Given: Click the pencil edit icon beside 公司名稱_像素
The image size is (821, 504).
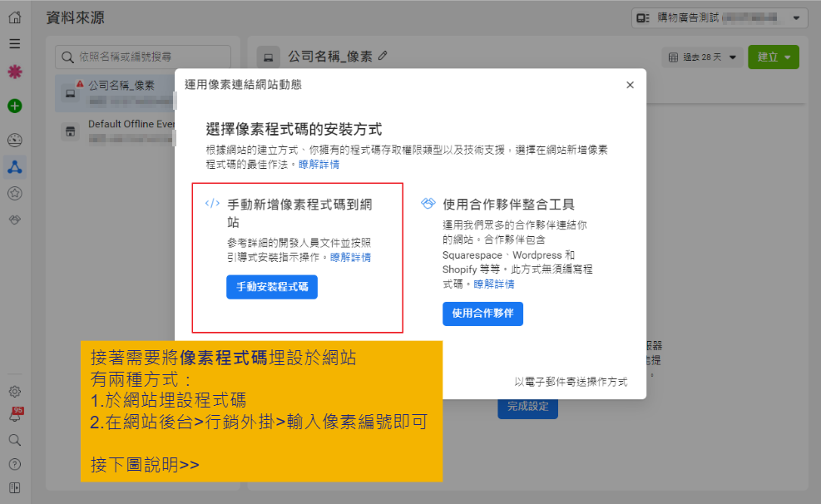Looking at the screenshot, I should [383, 56].
